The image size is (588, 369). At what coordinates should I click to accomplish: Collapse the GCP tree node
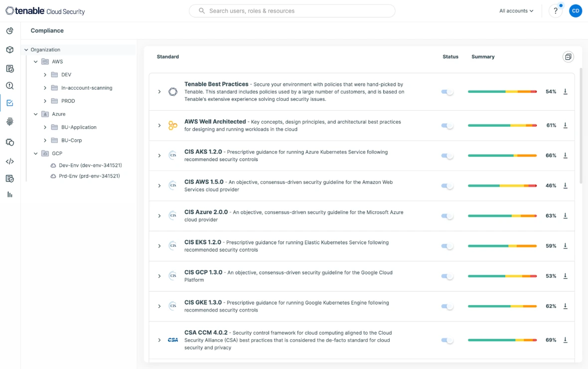[x=34, y=153]
